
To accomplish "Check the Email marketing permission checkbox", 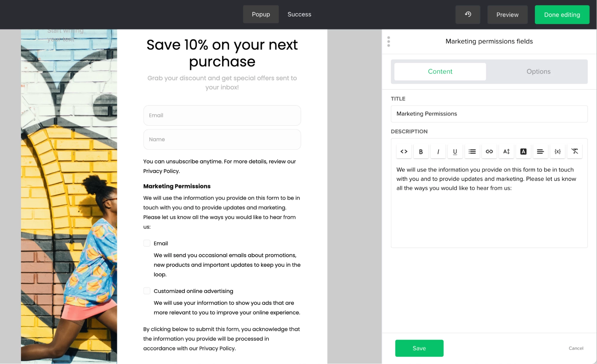I will pos(147,243).
